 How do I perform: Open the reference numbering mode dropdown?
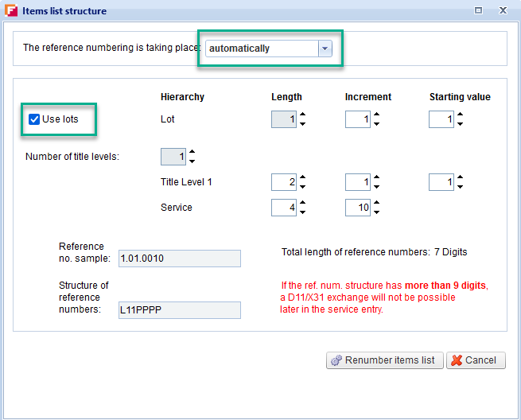(324, 49)
